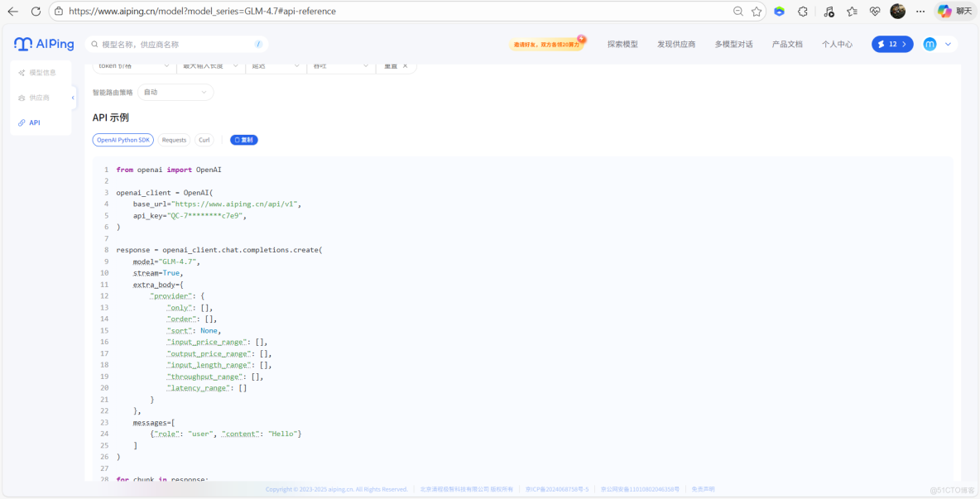The image size is (980, 499).
Task: Open 产品文档 from the navigation bar
Action: [786, 44]
